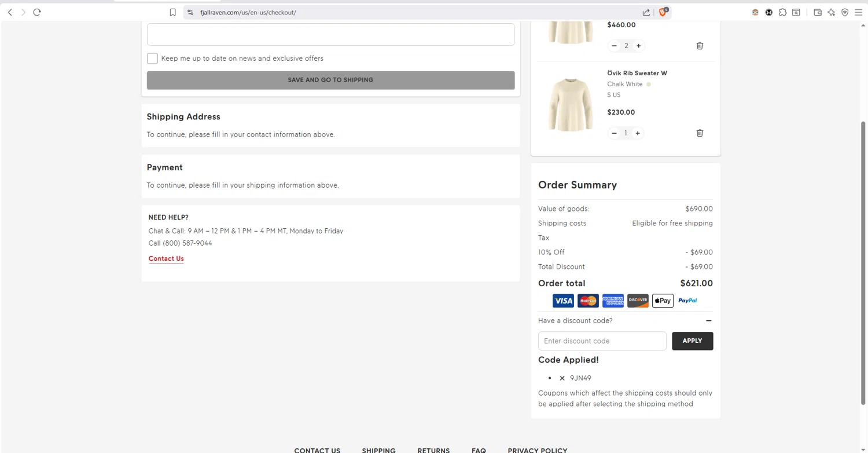Open FAQ footer link
Image resolution: width=868 pixels, height=453 pixels.
point(479,450)
